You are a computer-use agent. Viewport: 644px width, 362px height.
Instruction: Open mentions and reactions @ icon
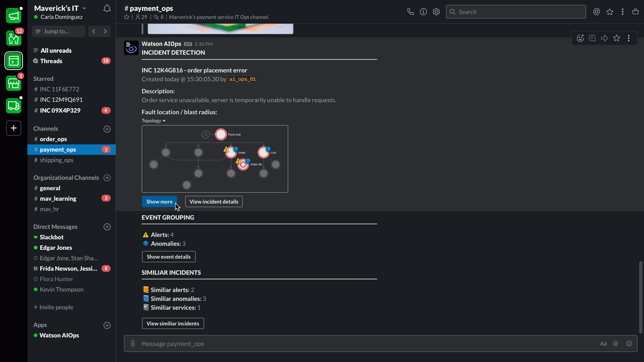597,12
